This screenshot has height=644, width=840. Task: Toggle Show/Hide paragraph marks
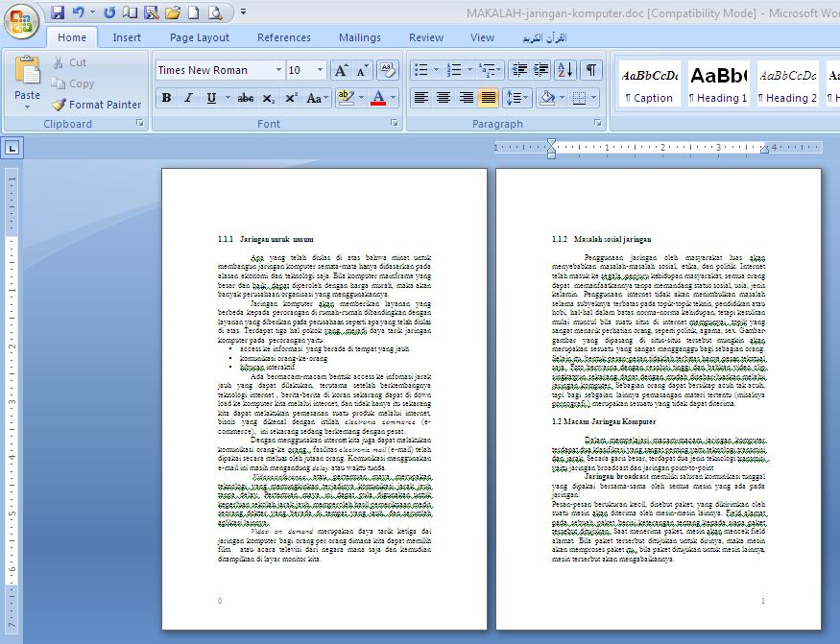coord(592,70)
